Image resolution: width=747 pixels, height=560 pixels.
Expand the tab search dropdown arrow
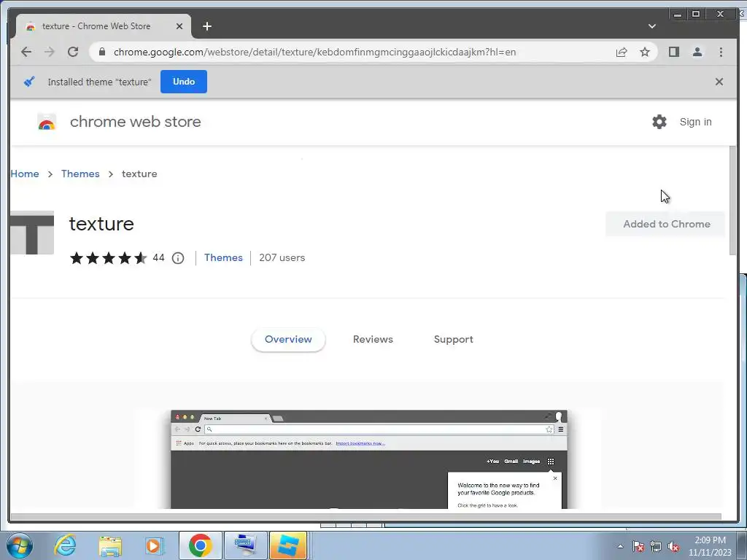[651, 26]
